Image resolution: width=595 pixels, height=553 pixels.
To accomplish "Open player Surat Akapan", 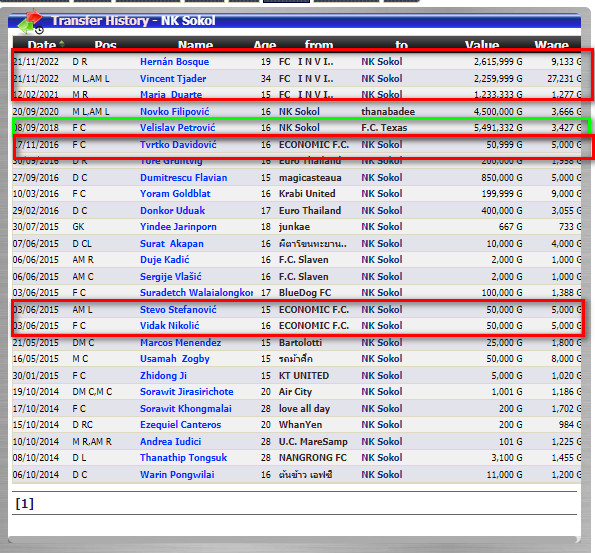I will pos(172,244).
